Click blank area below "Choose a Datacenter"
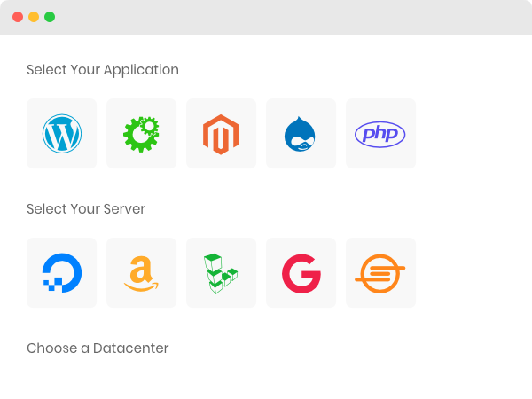 [266, 379]
